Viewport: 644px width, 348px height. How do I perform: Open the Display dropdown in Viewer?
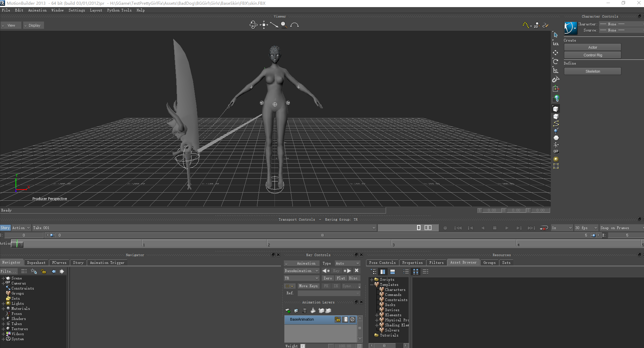click(33, 25)
